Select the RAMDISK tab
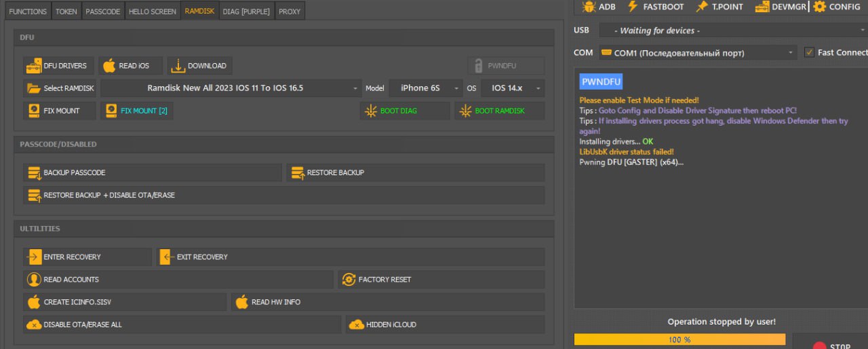Screen dimensions: 868x349 [x=199, y=11]
